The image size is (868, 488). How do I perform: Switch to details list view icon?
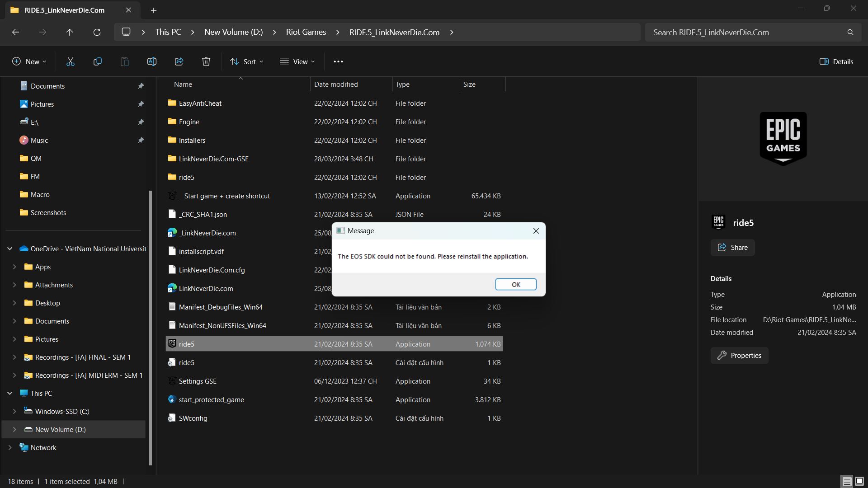pos(847,482)
